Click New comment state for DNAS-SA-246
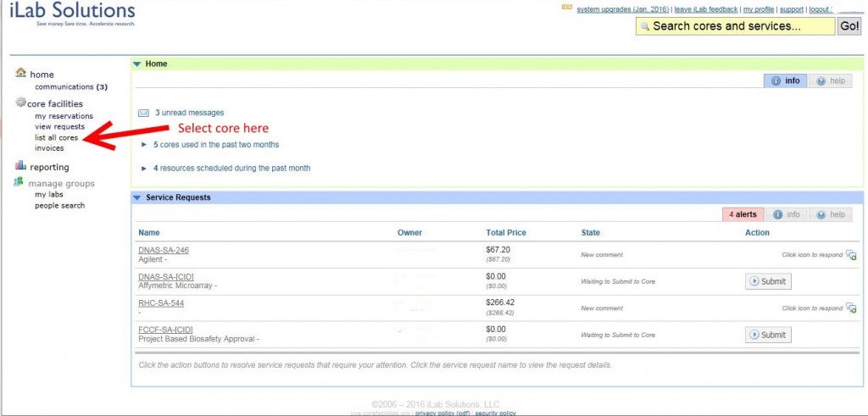 [x=602, y=255]
